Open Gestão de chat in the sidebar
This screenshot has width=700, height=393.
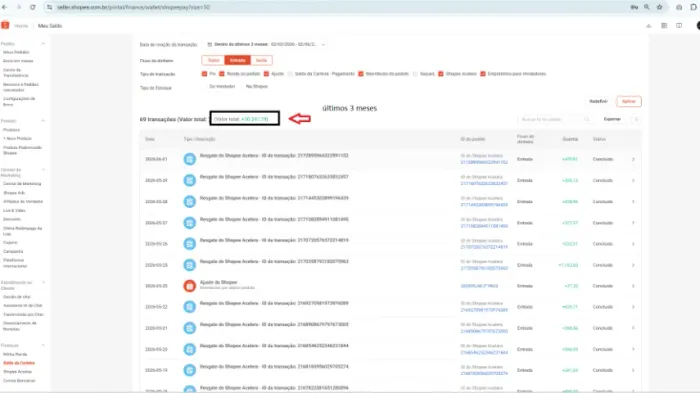click(17, 297)
